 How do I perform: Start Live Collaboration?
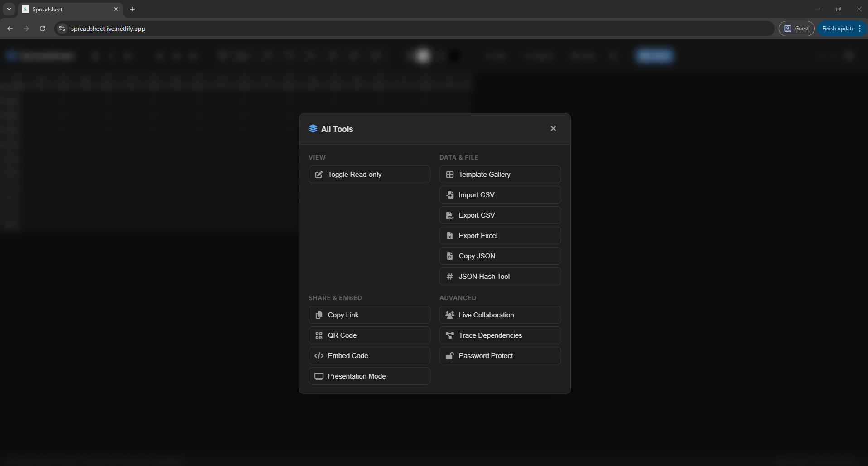[x=500, y=315]
